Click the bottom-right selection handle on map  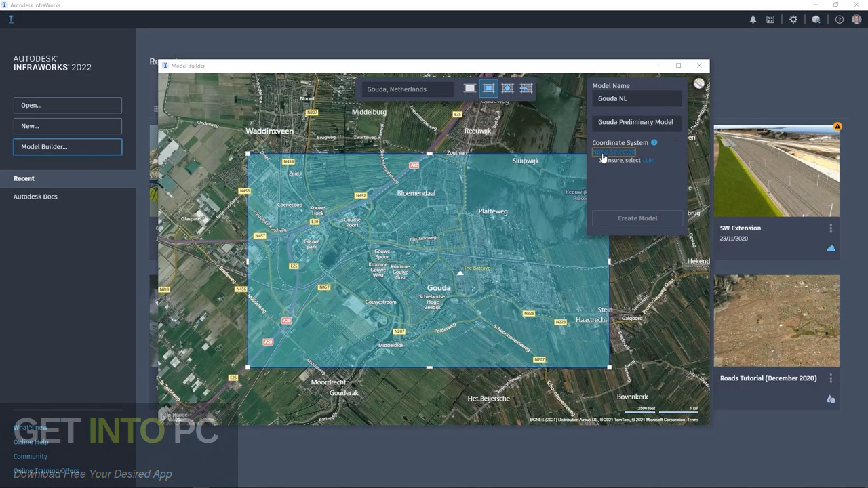coord(609,367)
